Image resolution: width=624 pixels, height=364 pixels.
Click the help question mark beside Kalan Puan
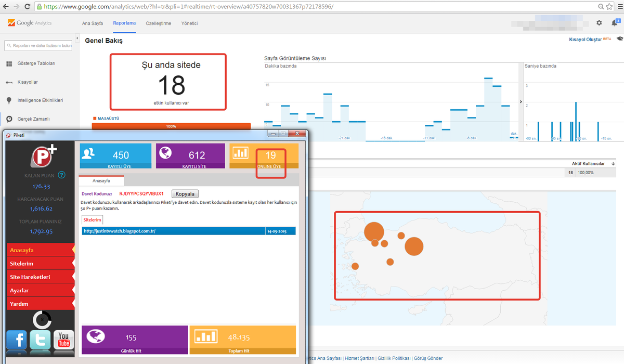[61, 175]
